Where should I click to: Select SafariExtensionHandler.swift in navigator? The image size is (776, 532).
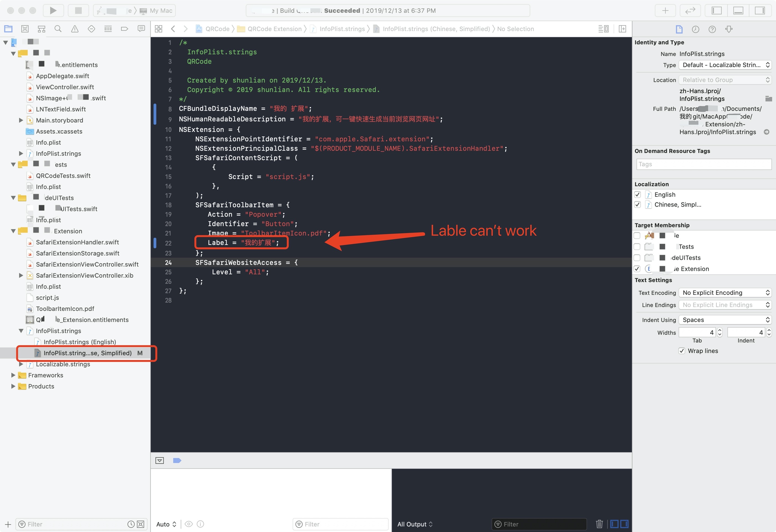coord(77,242)
